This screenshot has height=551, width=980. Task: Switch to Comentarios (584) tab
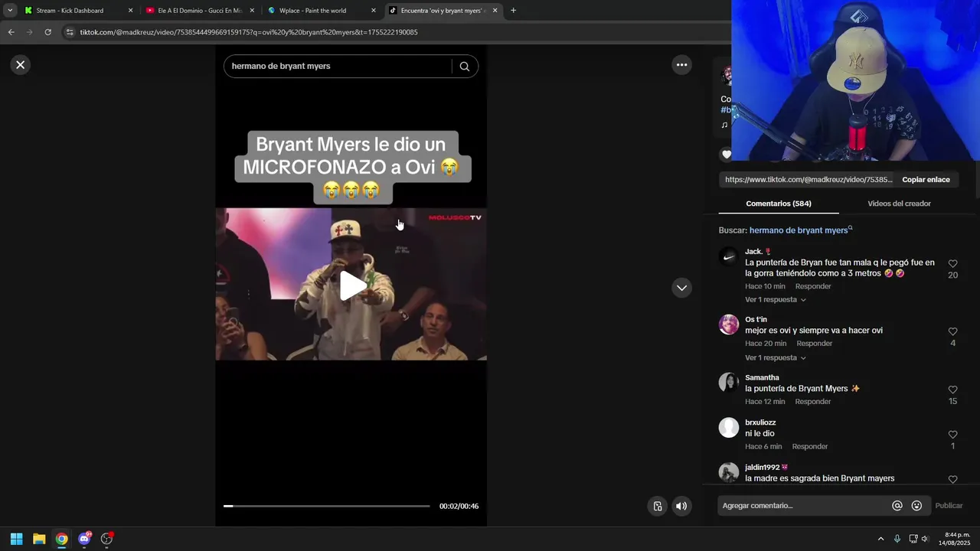[x=779, y=204]
